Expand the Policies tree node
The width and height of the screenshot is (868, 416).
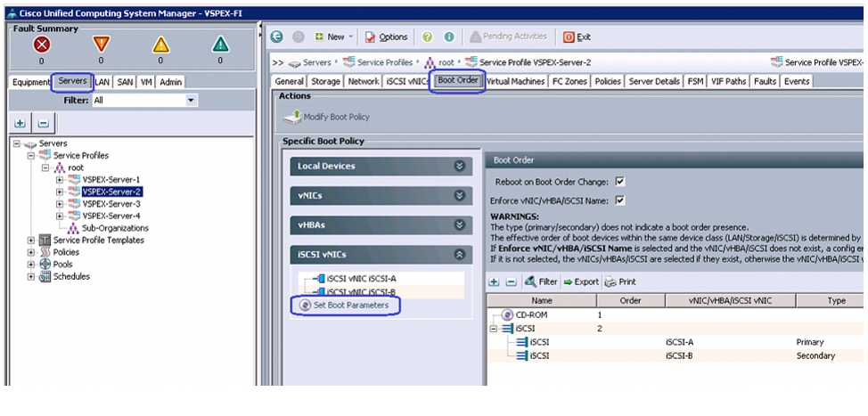tap(31, 252)
